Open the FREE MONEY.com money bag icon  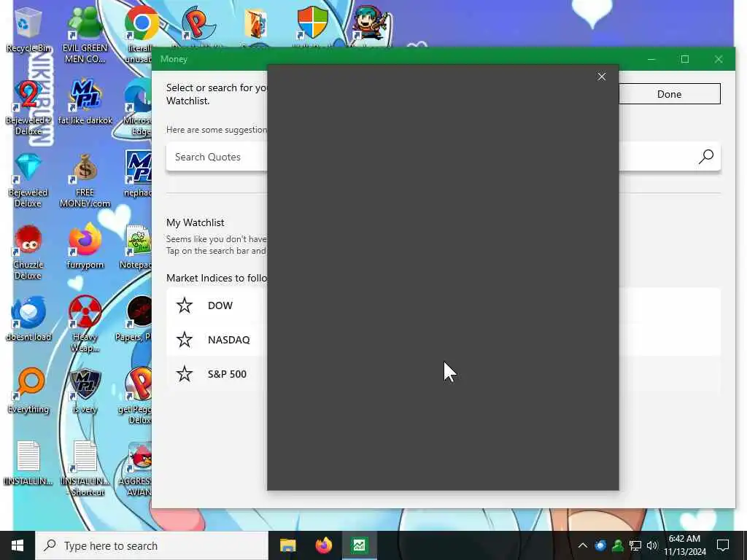(85, 180)
